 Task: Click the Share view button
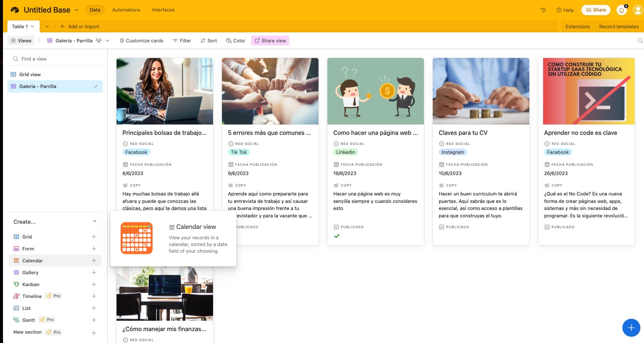270,41
